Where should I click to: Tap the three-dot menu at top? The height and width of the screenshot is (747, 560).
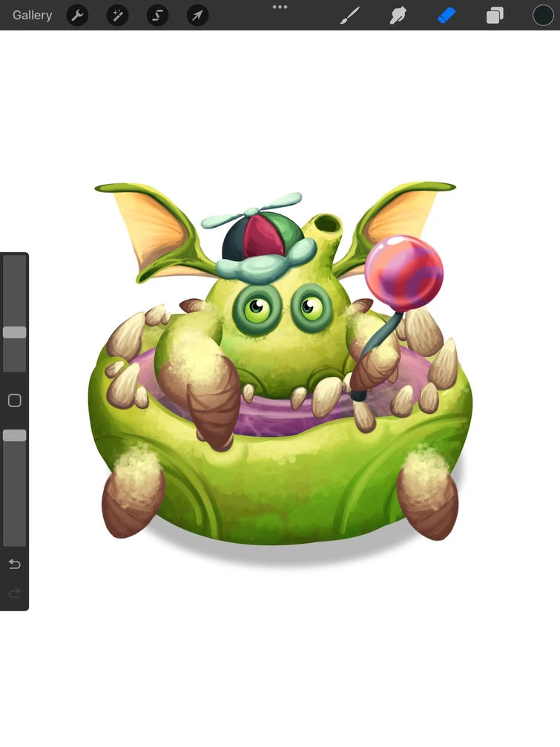pos(280,7)
